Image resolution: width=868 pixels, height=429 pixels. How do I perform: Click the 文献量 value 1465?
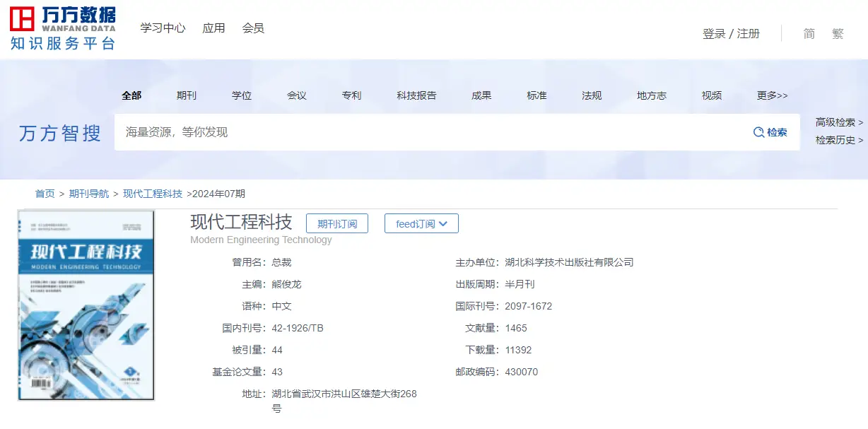(x=516, y=328)
